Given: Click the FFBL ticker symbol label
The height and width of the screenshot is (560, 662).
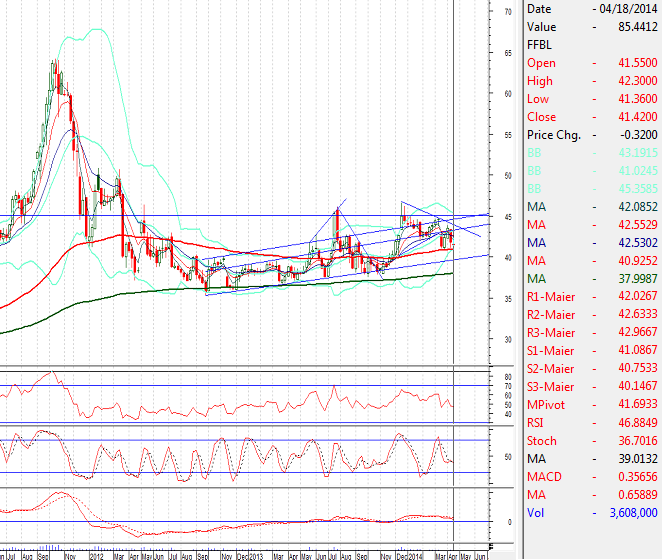Looking at the screenshot, I should 540,45.
